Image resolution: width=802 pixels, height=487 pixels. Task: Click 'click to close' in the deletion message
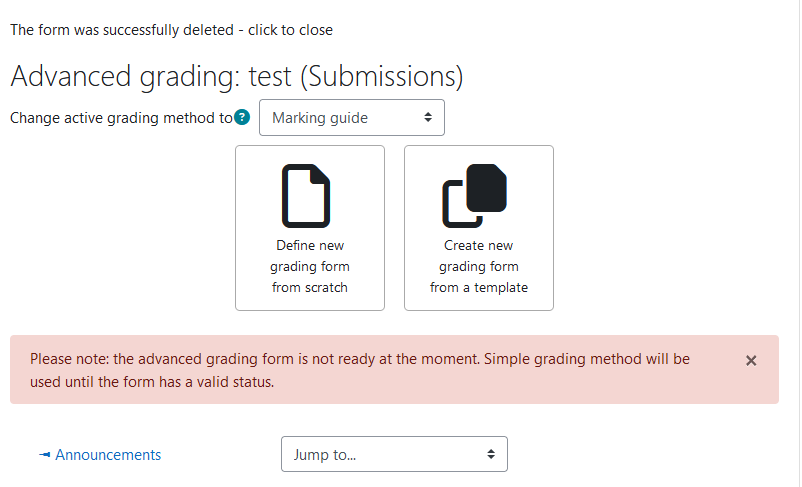pyautogui.click(x=291, y=30)
